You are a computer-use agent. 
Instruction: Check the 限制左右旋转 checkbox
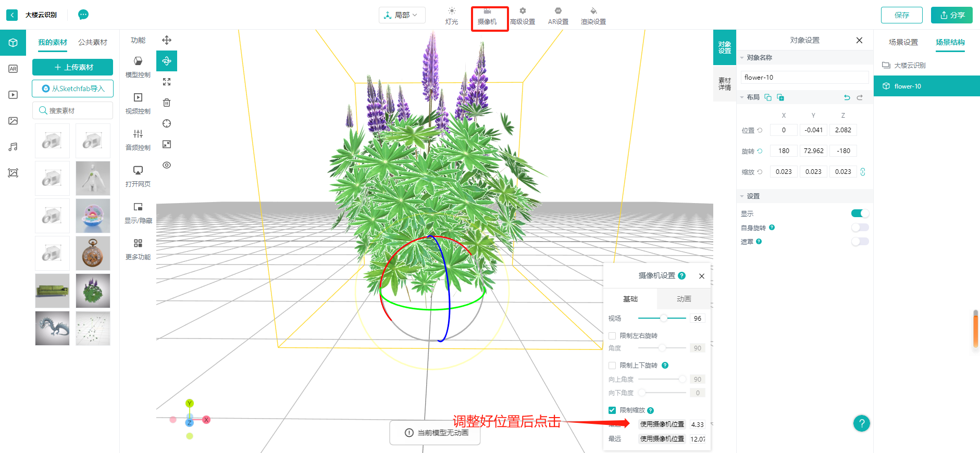pos(612,336)
